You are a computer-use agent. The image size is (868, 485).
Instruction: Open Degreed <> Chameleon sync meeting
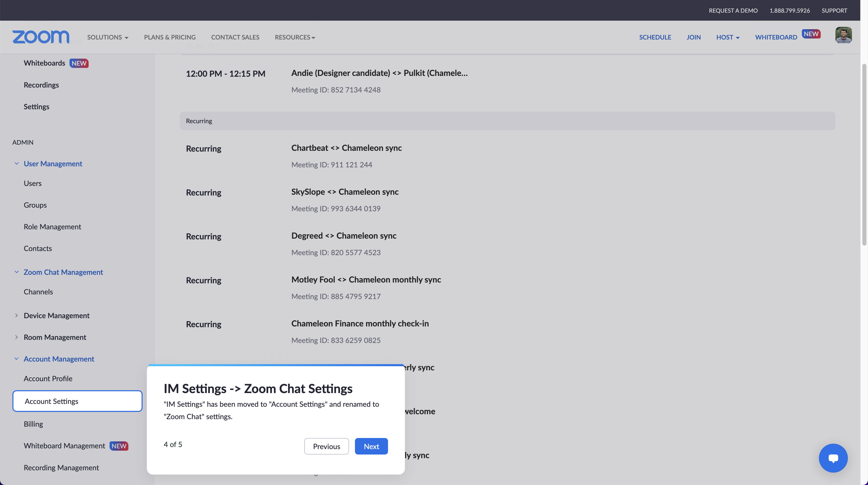click(344, 236)
